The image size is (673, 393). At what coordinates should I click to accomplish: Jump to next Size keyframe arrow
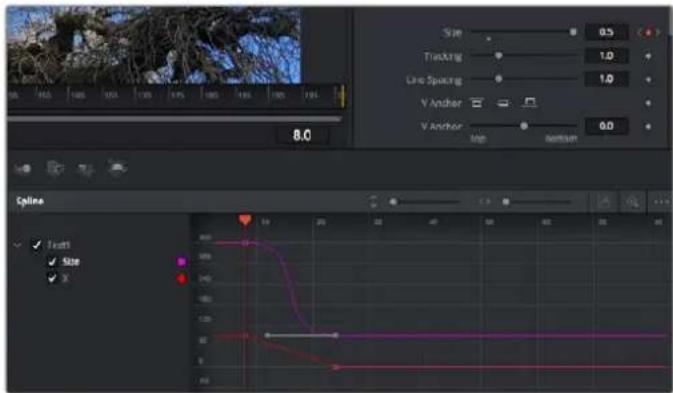click(x=657, y=32)
